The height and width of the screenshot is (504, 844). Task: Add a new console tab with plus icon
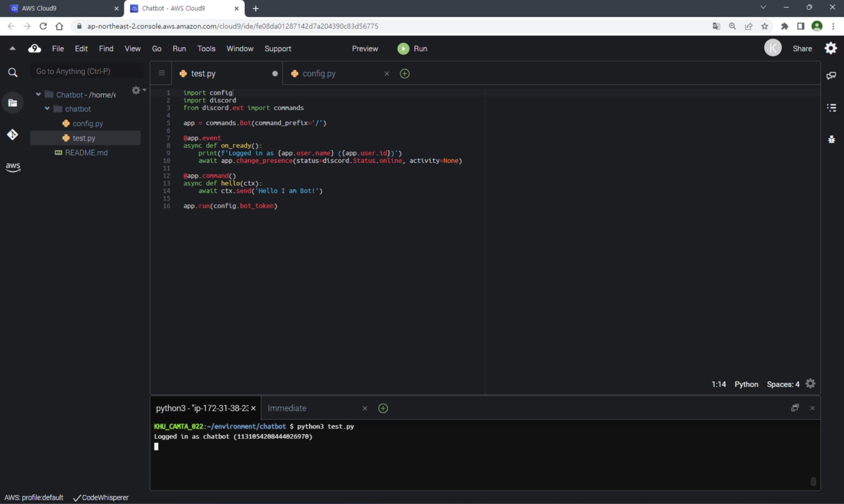(x=383, y=408)
